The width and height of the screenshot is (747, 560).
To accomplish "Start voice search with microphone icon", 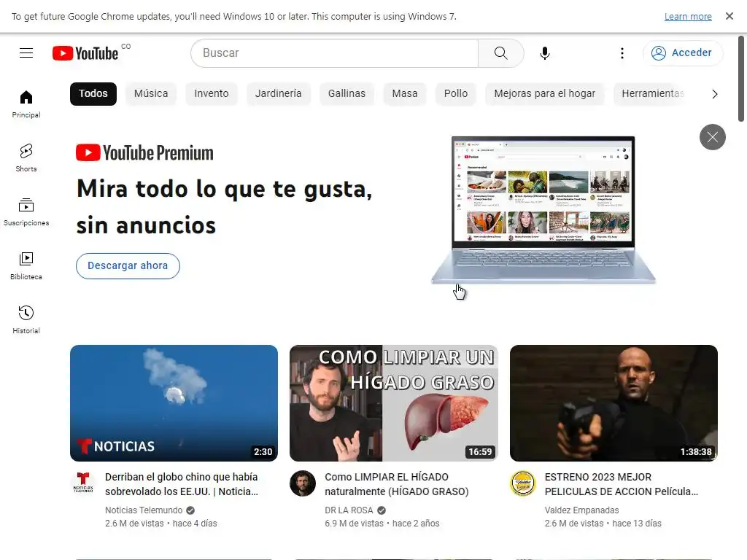I will 545,52.
